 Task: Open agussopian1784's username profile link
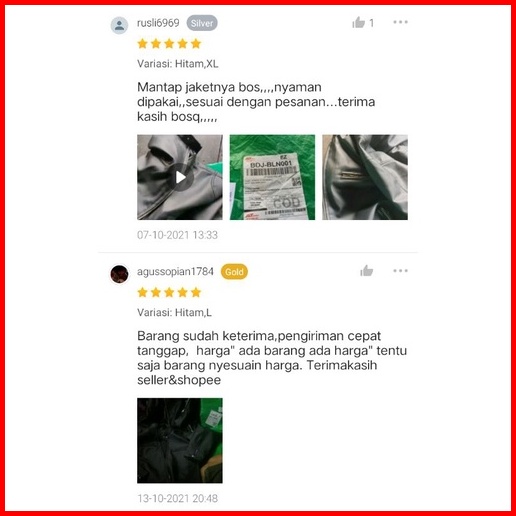click(x=175, y=272)
